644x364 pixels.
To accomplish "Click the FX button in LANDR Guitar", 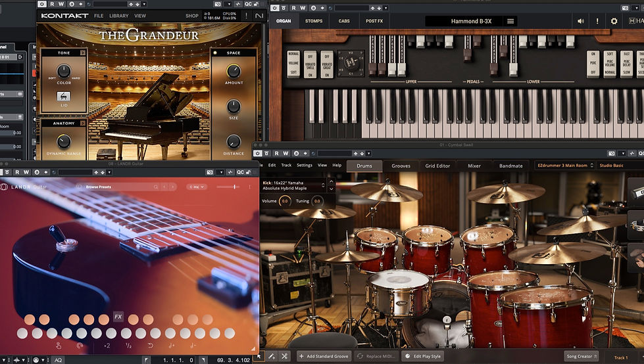I will coord(118,317).
